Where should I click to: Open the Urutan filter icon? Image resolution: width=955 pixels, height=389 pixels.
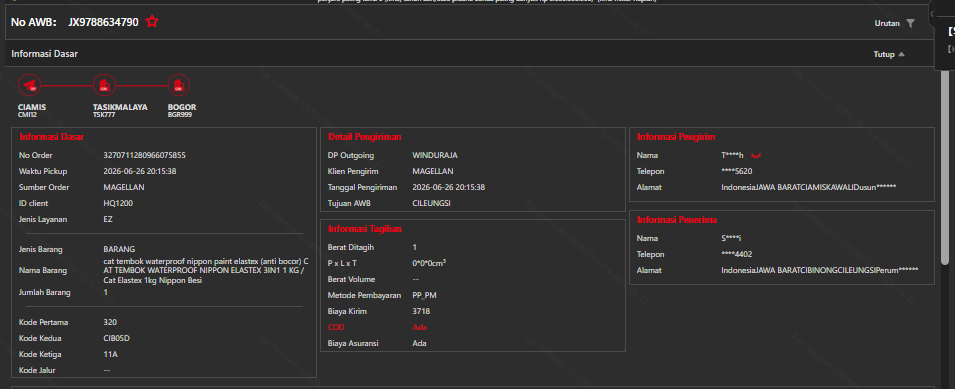(910, 23)
